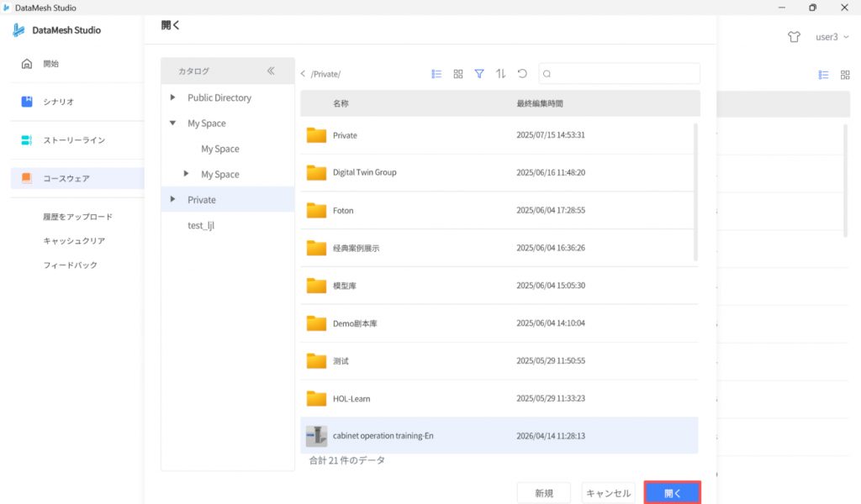Open the filter funnel icon

coord(479,74)
